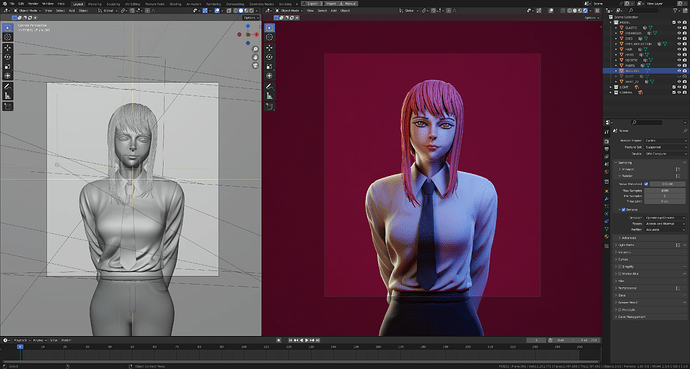The height and width of the screenshot is (369, 690).
Task: Select the Add Cube tool in left viewport
Action: point(8,106)
